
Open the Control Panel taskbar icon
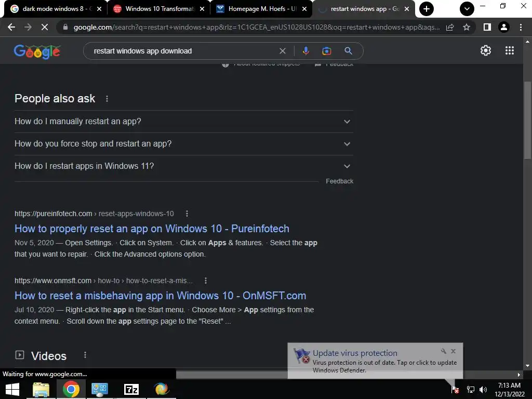(100, 389)
